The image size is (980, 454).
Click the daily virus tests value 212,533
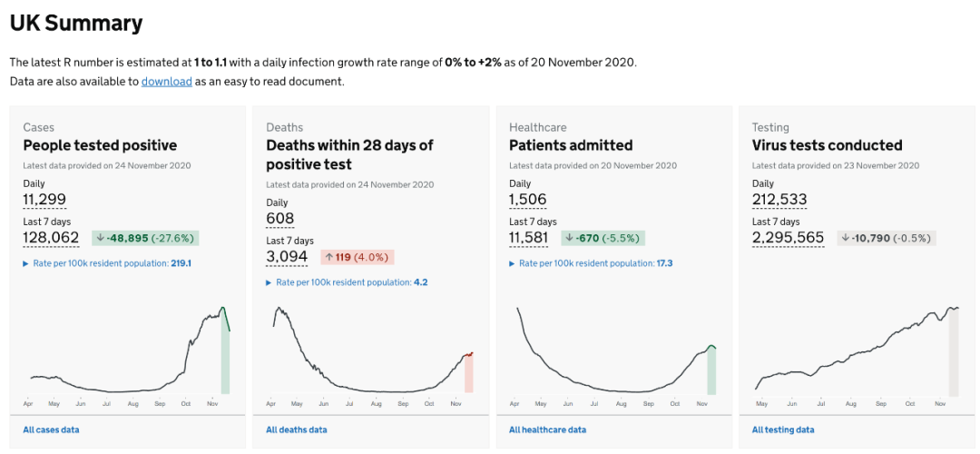click(x=779, y=200)
